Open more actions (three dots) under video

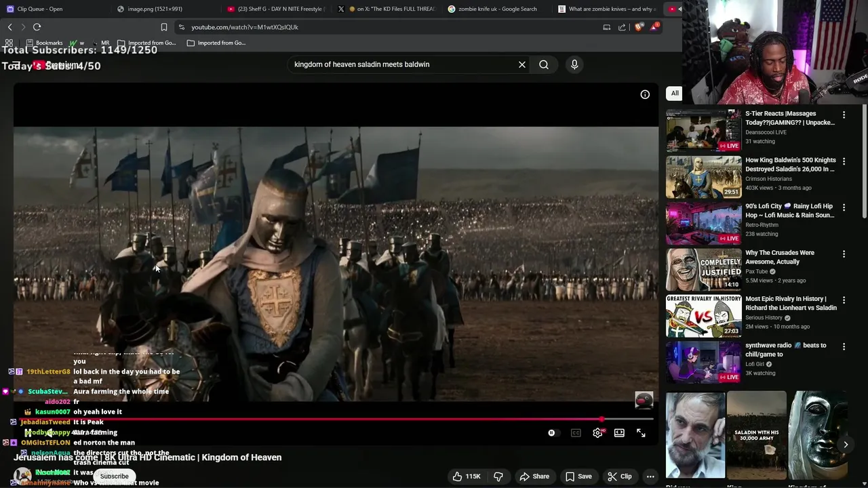coord(650,476)
